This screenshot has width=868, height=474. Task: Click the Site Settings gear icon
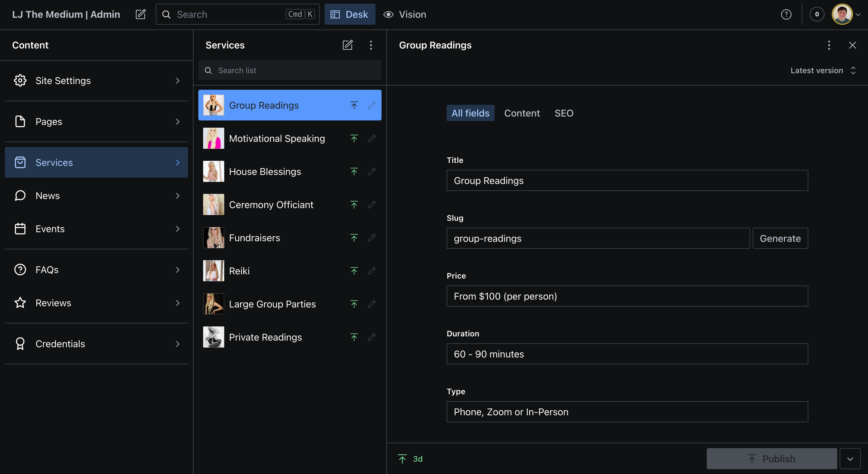point(20,80)
